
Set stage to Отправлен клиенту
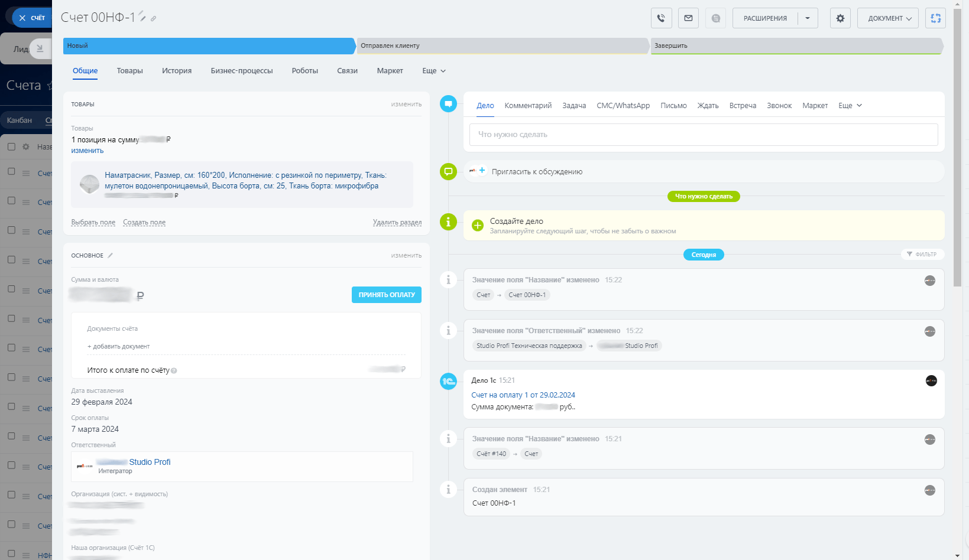pos(503,46)
